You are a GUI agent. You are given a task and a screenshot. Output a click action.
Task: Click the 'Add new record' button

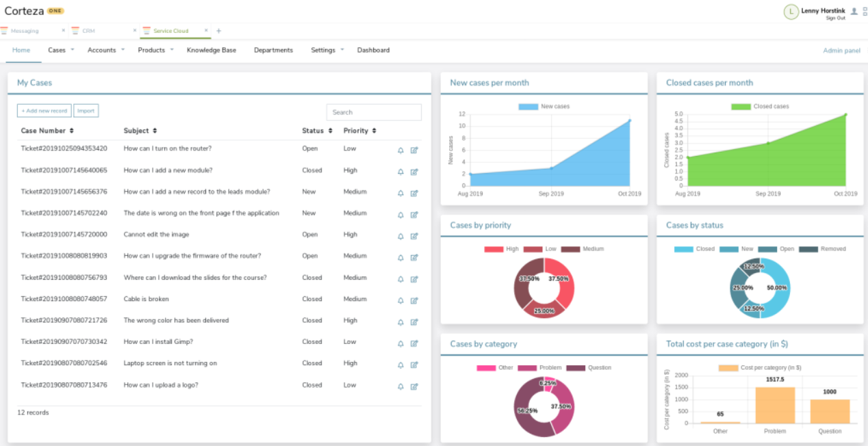[44, 111]
